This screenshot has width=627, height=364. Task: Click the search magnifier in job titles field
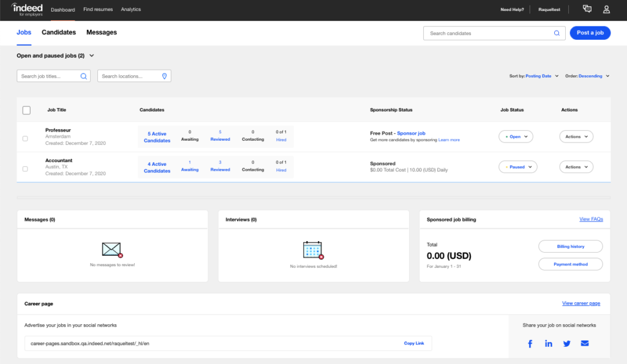tap(84, 76)
